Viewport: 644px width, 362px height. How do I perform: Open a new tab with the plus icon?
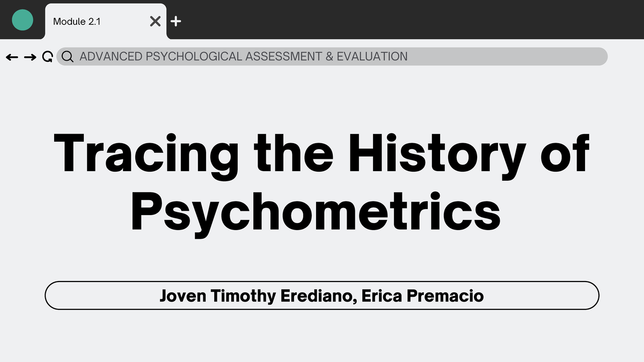point(175,21)
